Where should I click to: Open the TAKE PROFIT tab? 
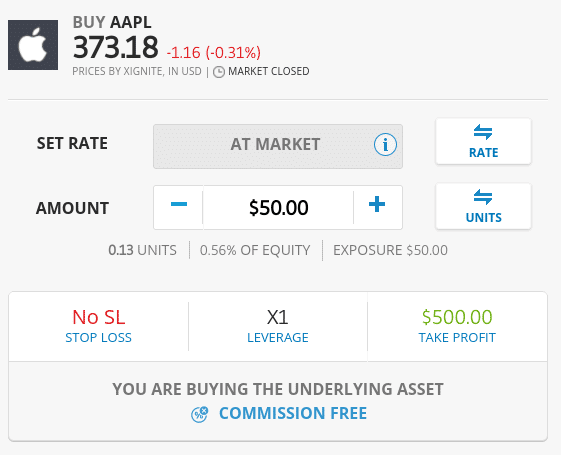[x=457, y=326]
